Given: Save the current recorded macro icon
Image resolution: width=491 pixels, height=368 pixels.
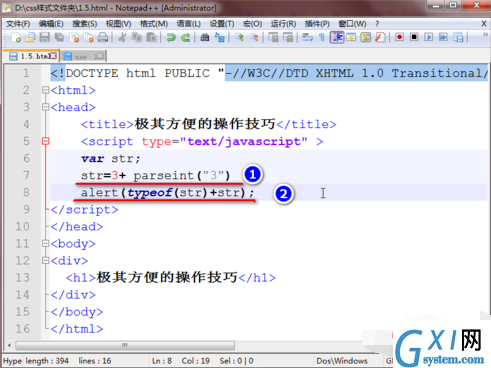Looking at the screenshot, I should [458, 37].
